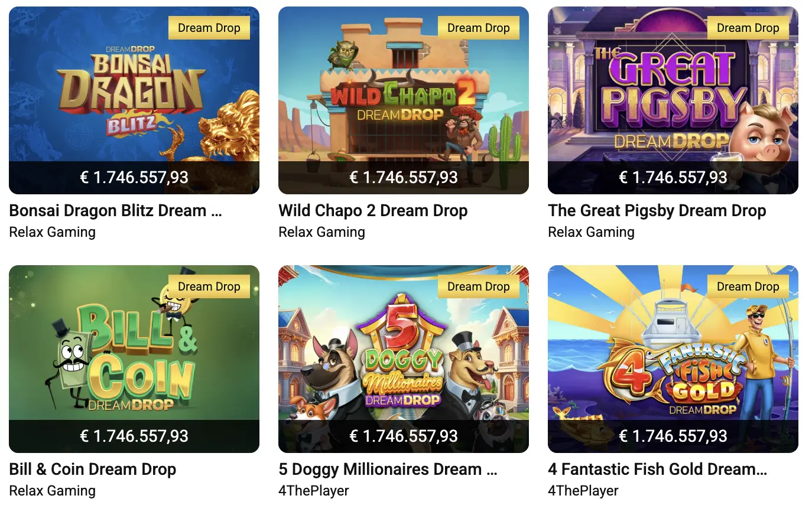The image size is (812, 515).
Task: Click the Dream Drop badge on Bonsai Dragon
Action: (x=209, y=28)
